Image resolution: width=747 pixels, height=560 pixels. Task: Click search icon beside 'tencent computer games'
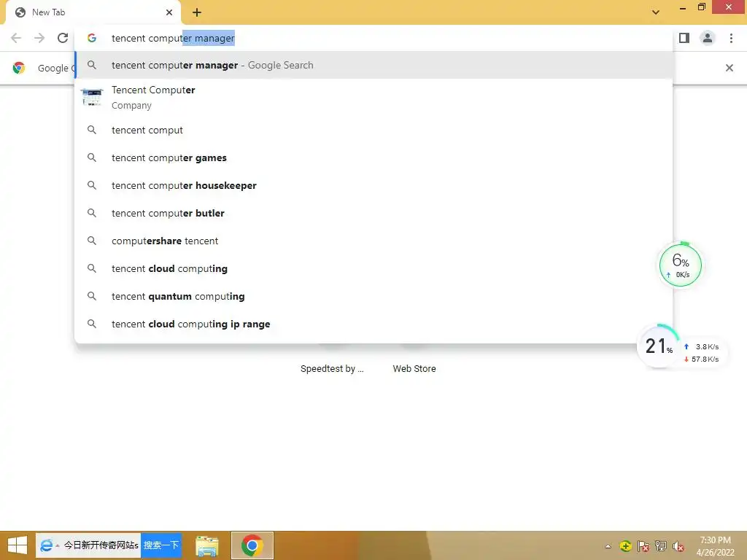(x=91, y=157)
